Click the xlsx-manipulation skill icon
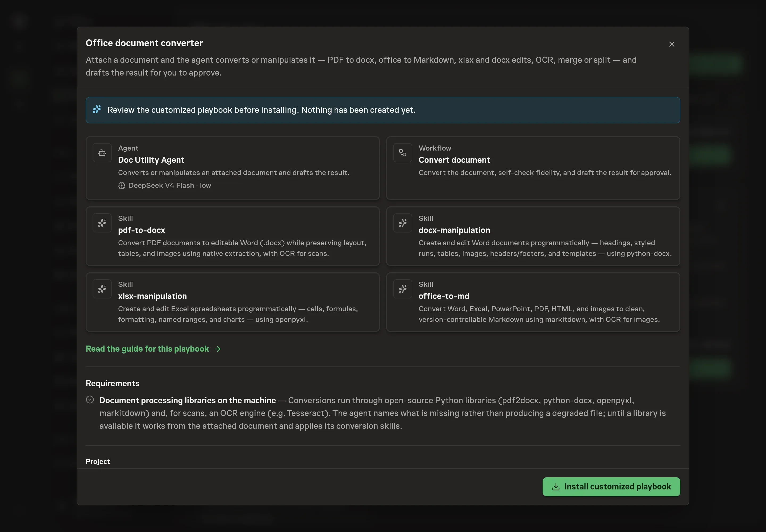Viewport: 766px width, 532px height. click(102, 289)
